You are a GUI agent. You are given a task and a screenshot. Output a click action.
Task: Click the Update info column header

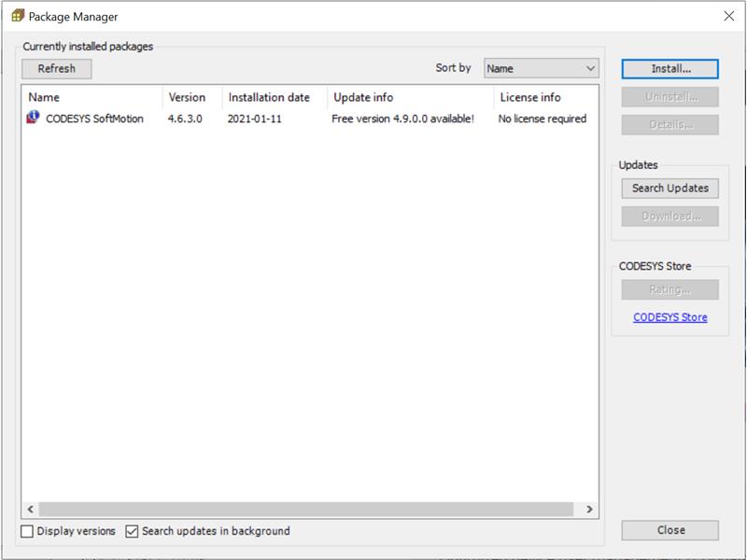(411, 97)
